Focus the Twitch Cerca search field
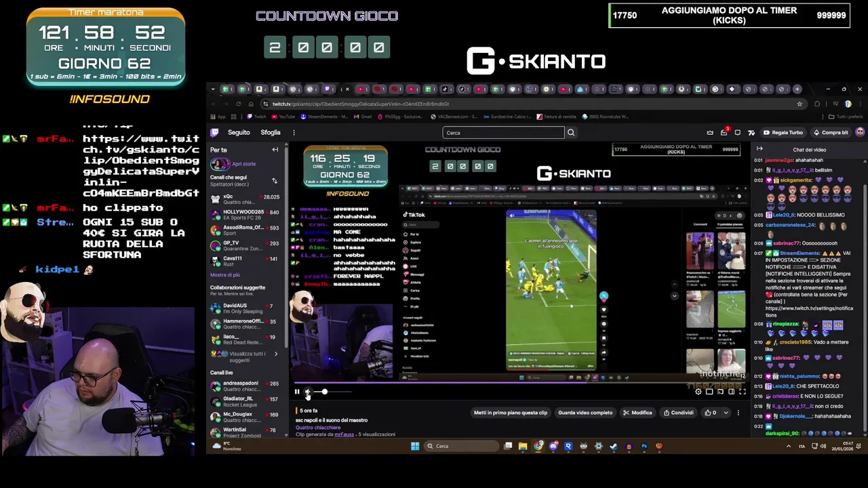868x488 pixels. 503,133
